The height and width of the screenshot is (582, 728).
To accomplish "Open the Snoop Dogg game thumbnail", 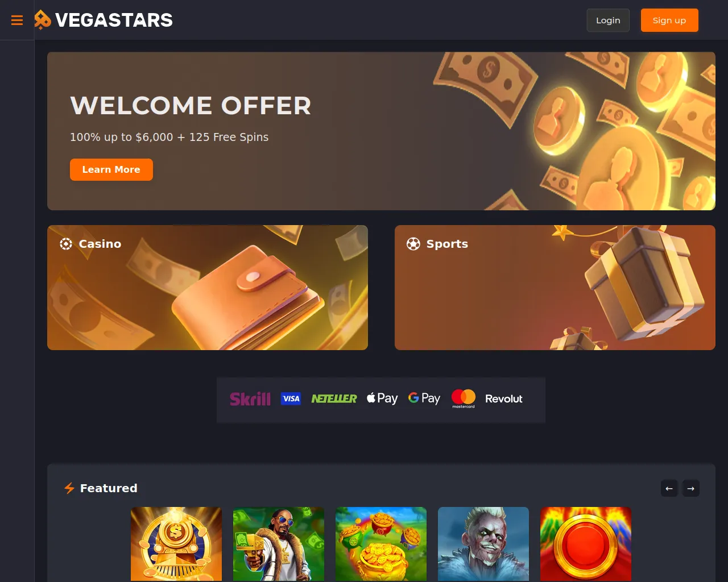I will tap(279, 544).
